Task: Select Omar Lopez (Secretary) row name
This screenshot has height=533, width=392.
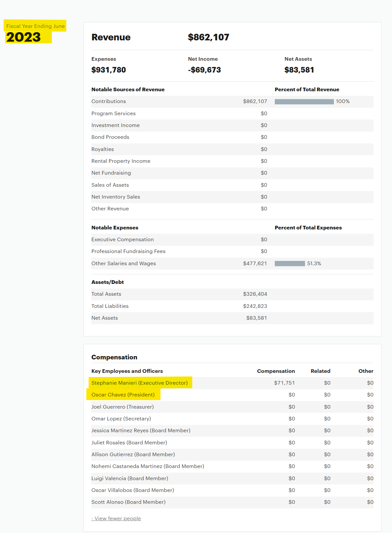Action: tap(121, 418)
